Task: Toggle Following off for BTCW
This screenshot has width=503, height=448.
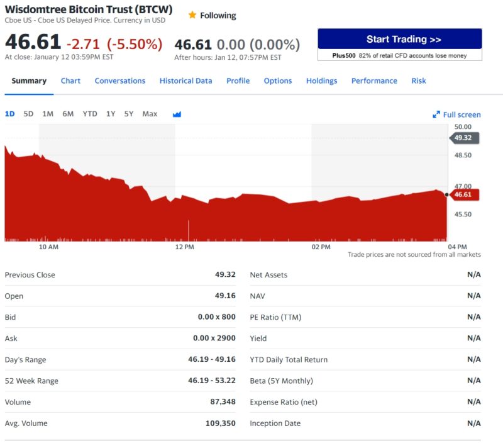Action: pyautogui.click(x=216, y=14)
